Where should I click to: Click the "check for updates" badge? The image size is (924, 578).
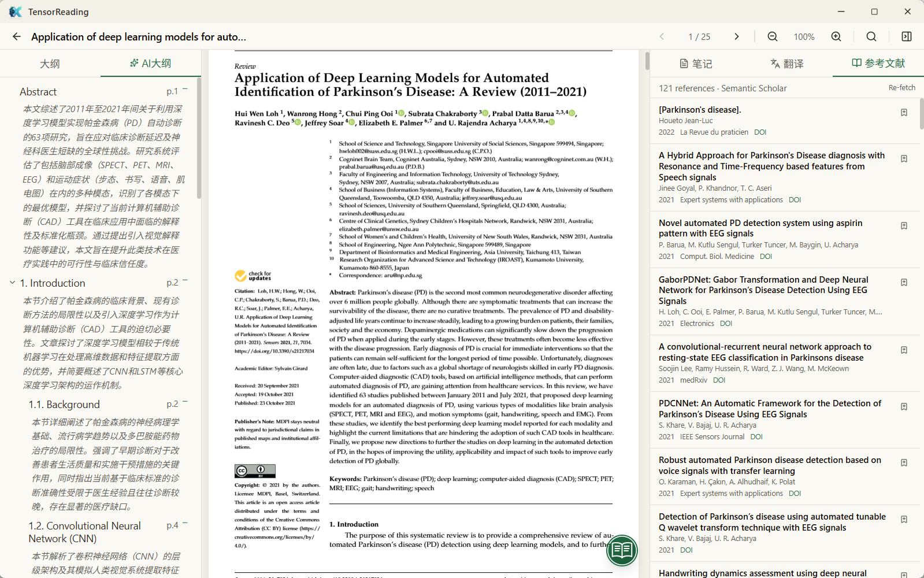pyautogui.click(x=253, y=276)
